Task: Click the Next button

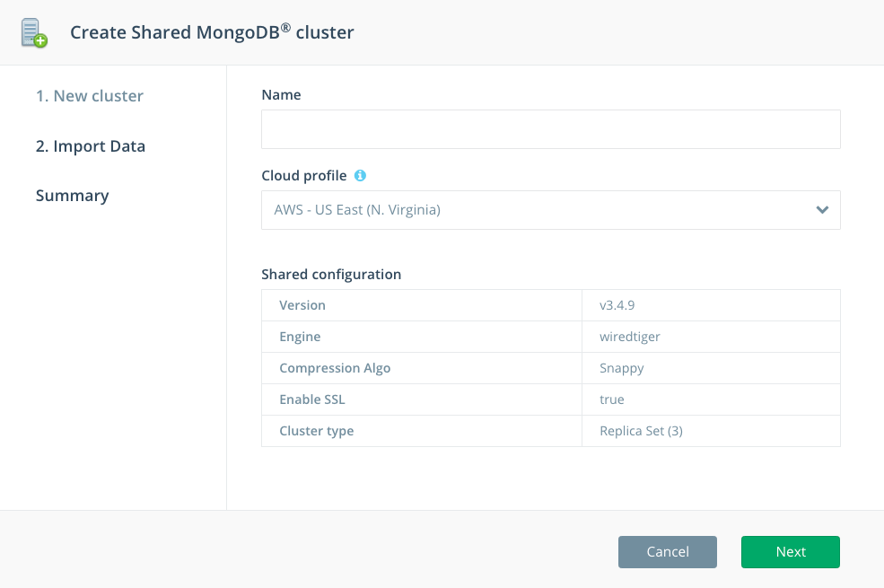Action: click(x=791, y=552)
